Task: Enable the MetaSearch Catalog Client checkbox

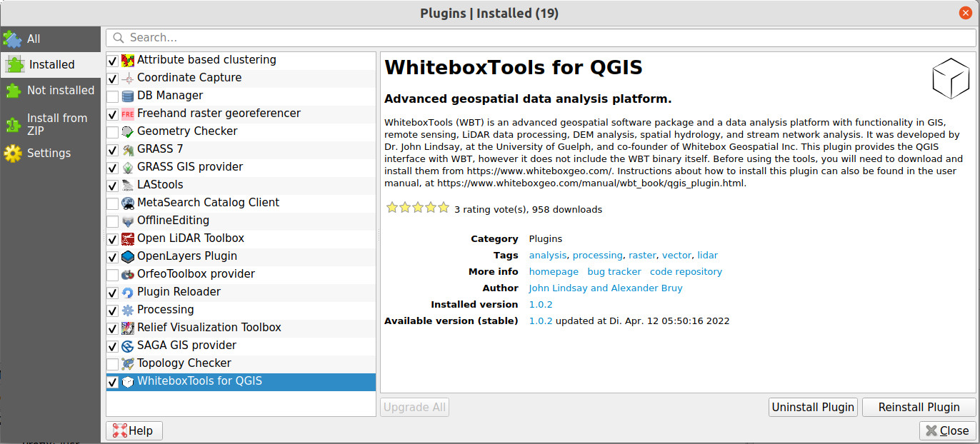Action: point(113,203)
